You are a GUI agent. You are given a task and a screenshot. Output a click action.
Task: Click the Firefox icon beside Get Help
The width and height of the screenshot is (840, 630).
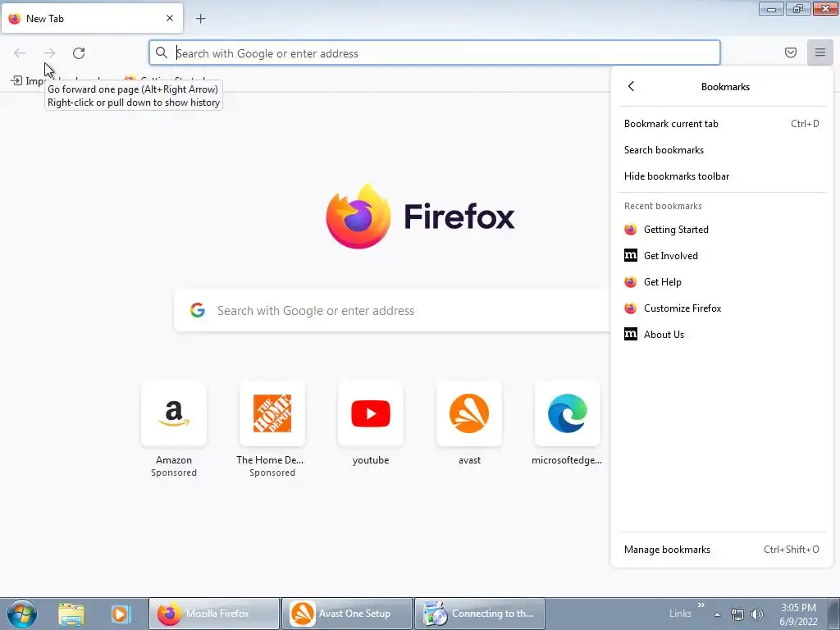[x=631, y=282]
